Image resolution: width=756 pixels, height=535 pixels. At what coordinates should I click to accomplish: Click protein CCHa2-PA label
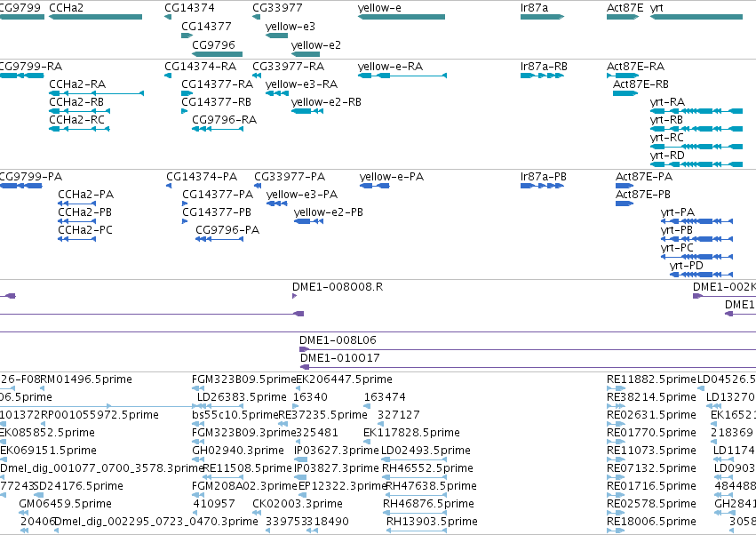coord(86,195)
